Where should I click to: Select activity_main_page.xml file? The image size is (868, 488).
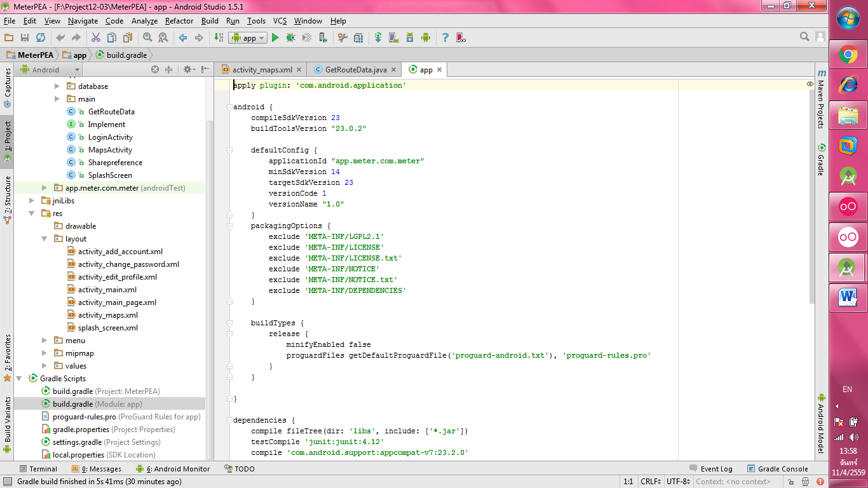117,302
